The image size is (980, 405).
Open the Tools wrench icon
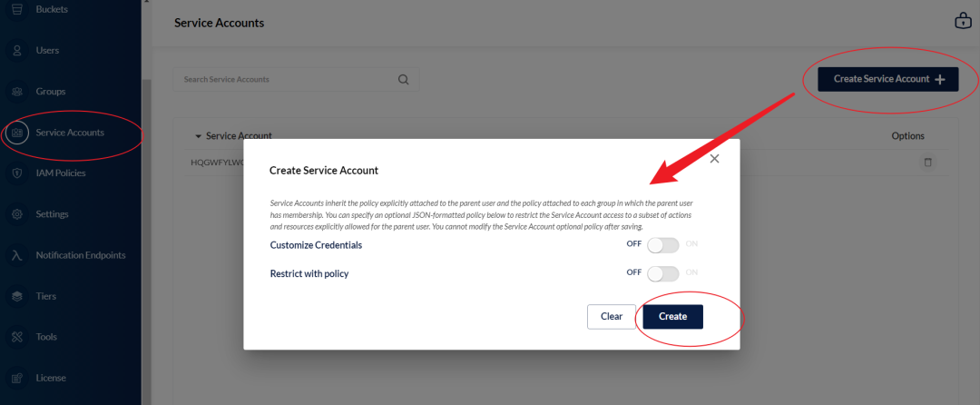tap(17, 337)
